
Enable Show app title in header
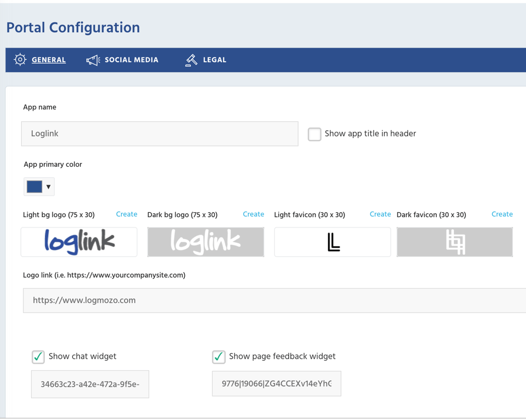314,134
